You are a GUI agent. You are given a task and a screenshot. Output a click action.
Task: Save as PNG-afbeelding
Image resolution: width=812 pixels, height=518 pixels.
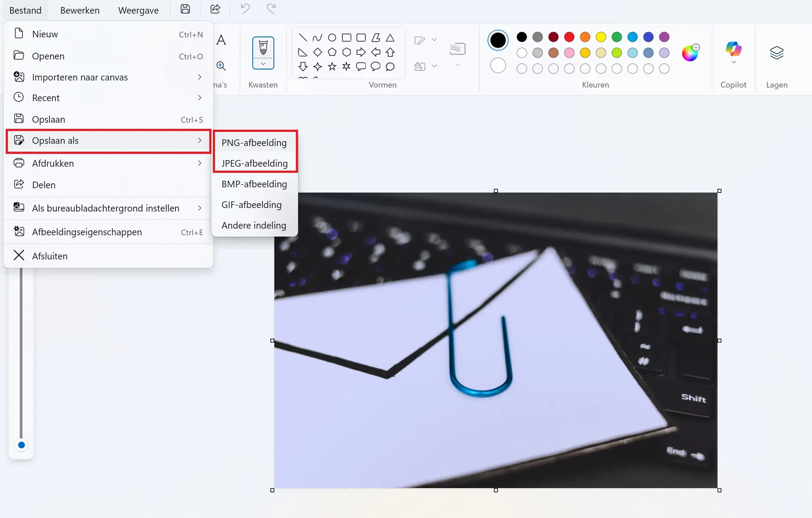[x=255, y=142]
